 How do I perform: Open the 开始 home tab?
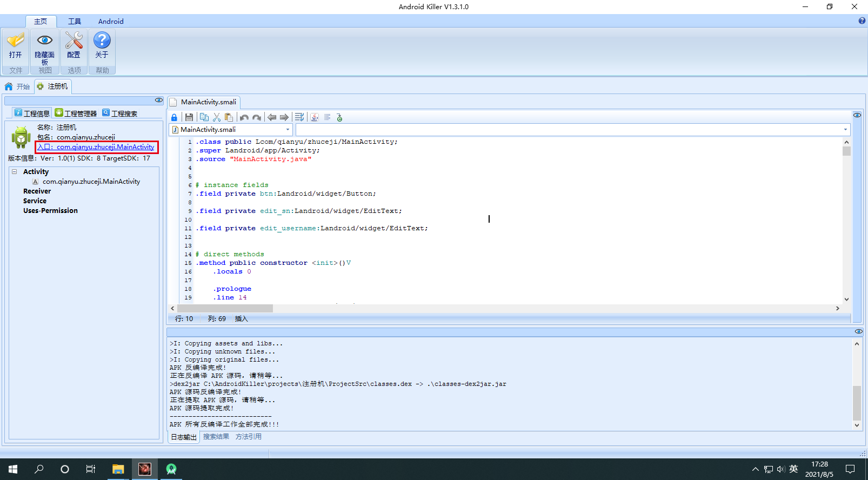coord(17,86)
